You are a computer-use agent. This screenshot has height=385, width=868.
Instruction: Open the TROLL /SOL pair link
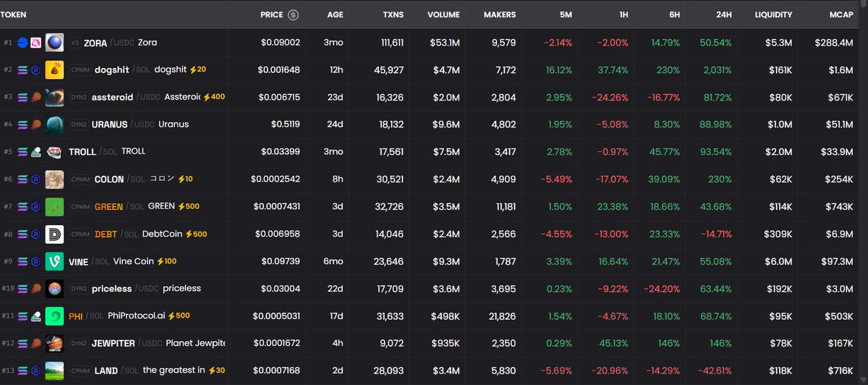pyautogui.click(x=93, y=152)
